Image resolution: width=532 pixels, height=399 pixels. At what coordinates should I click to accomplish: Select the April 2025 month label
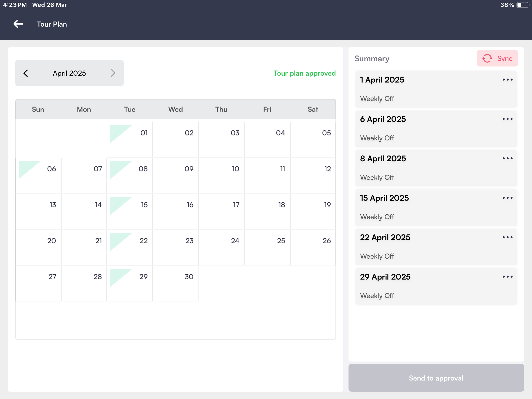(x=69, y=73)
